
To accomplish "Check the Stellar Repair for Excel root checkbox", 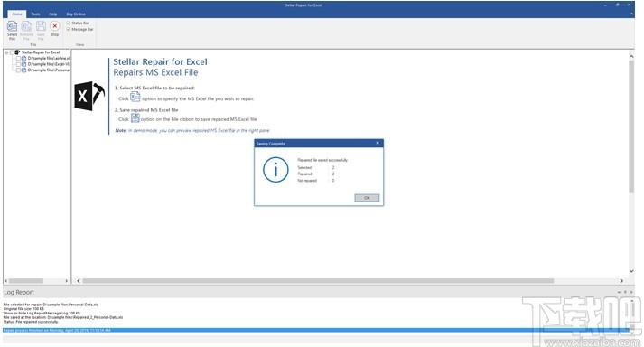I will (12, 52).
